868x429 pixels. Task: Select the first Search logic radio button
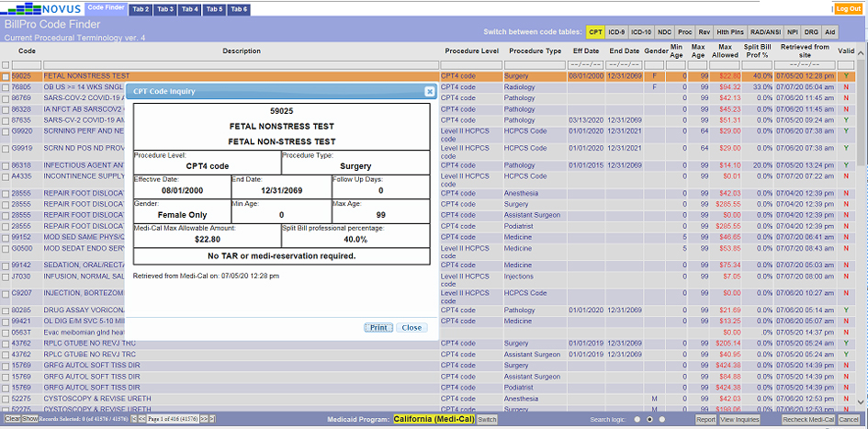pyautogui.click(x=637, y=419)
